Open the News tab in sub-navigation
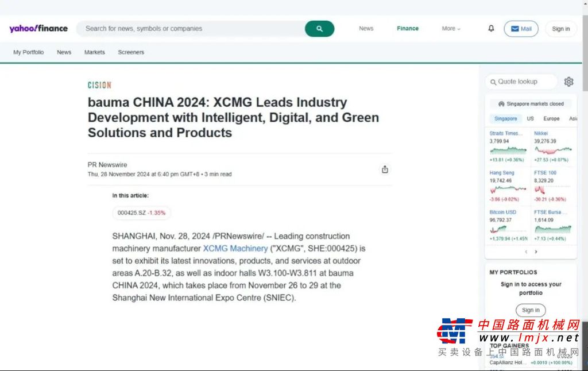This screenshot has height=371, width=588. click(64, 52)
